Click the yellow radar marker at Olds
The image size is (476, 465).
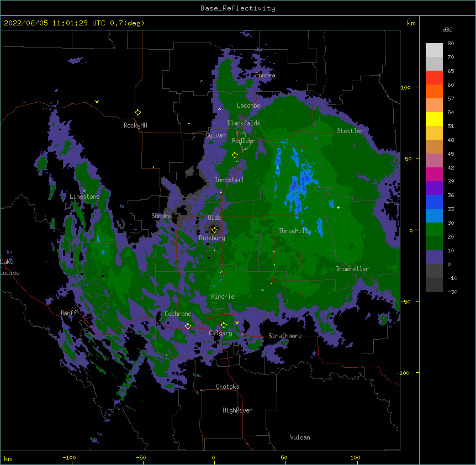215,230
